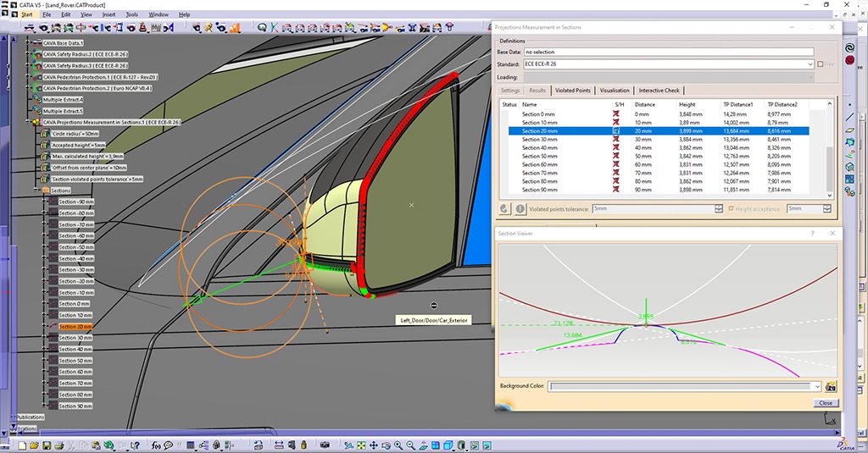Open the Help menu
This screenshot has height=453, width=868.
(184, 14)
